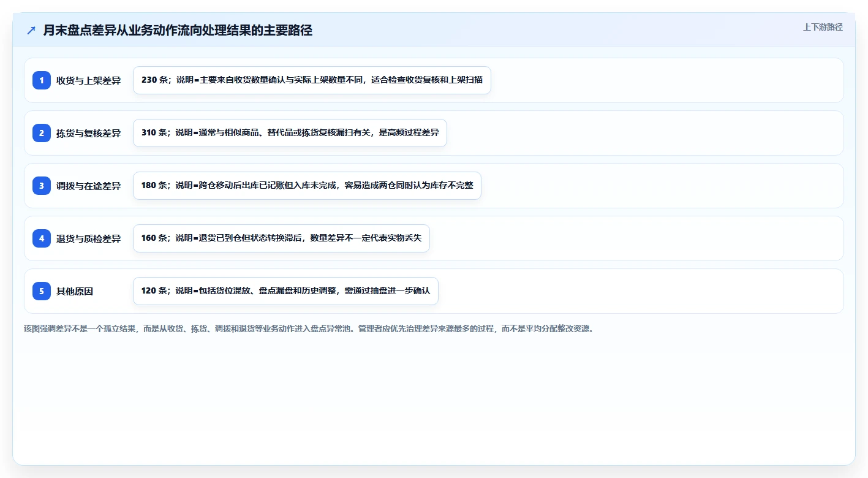Screen dimensions: 868x478
Task: Select the 退货与质检差异 row label
Action: (x=89, y=238)
